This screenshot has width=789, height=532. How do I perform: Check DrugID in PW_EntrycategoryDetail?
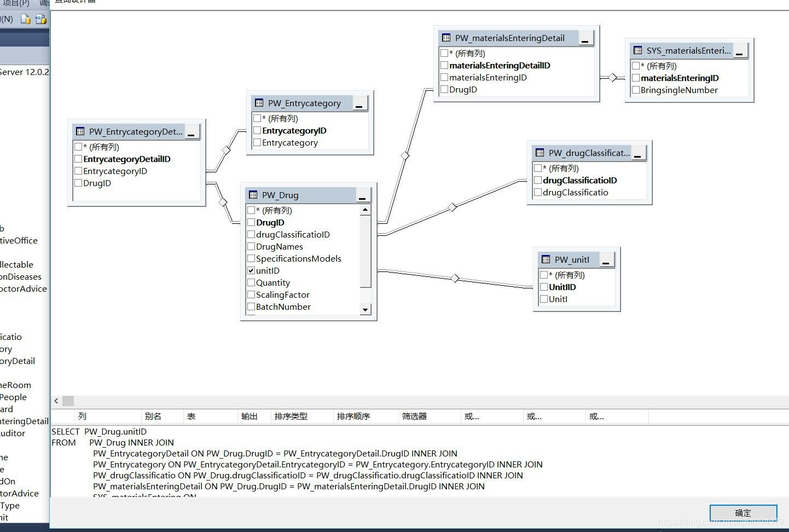point(78,183)
